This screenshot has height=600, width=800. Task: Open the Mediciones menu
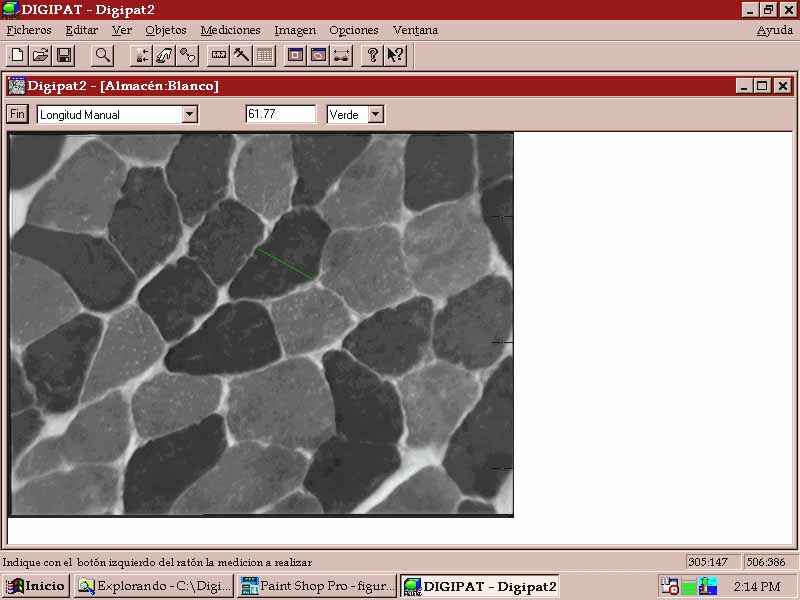pos(230,30)
